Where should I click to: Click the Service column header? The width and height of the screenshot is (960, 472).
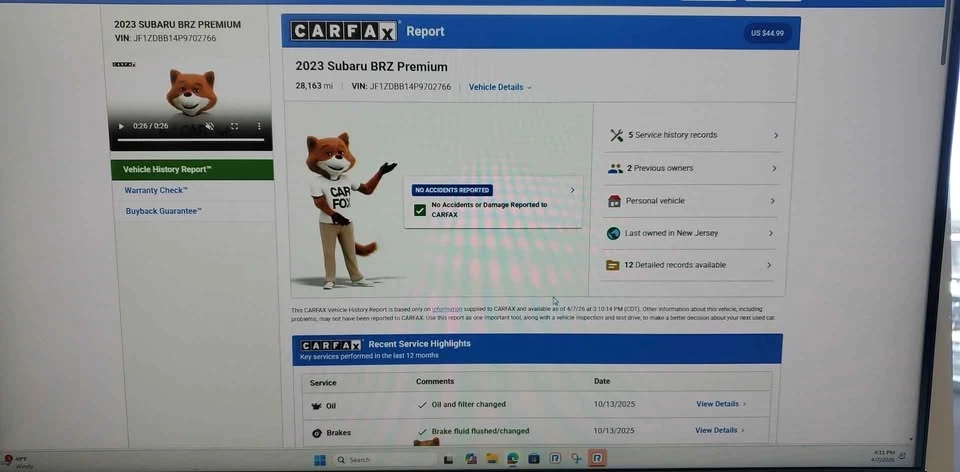pos(323,383)
